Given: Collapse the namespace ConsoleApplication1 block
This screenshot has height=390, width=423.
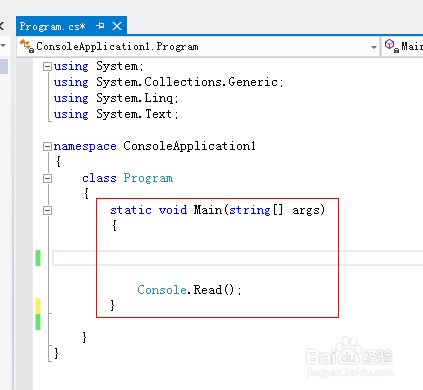Looking at the screenshot, I should tap(47, 146).
